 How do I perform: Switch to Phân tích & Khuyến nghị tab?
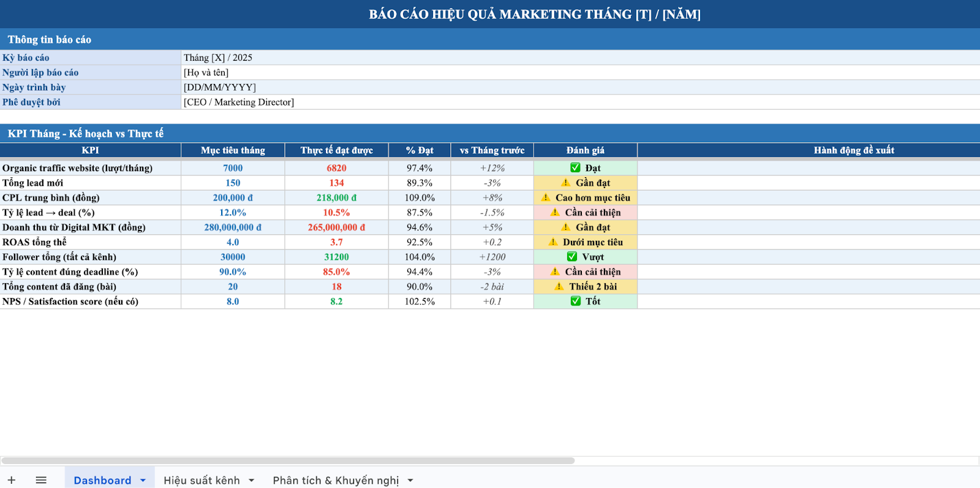pyautogui.click(x=336, y=481)
